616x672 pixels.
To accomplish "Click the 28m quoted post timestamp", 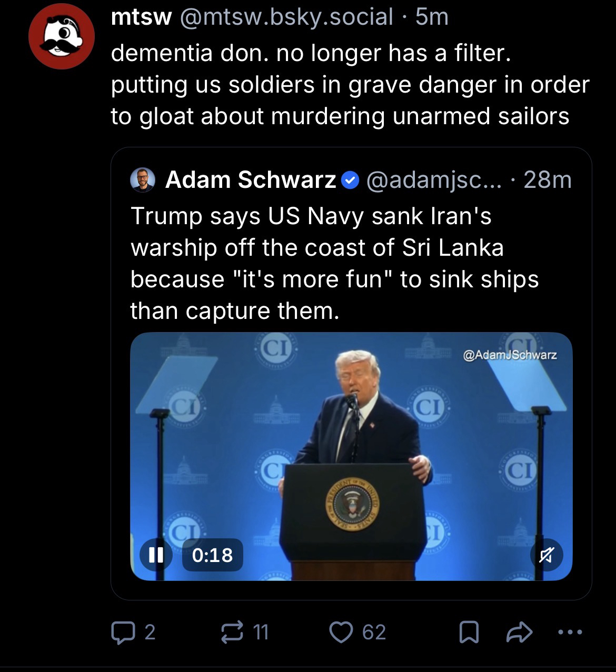I will coord(548,180).
